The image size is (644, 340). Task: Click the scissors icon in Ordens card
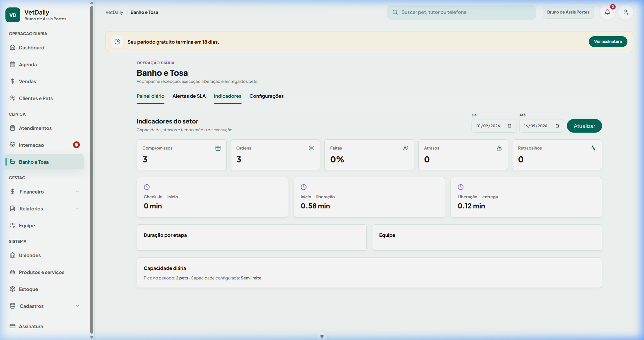(312, 148)
